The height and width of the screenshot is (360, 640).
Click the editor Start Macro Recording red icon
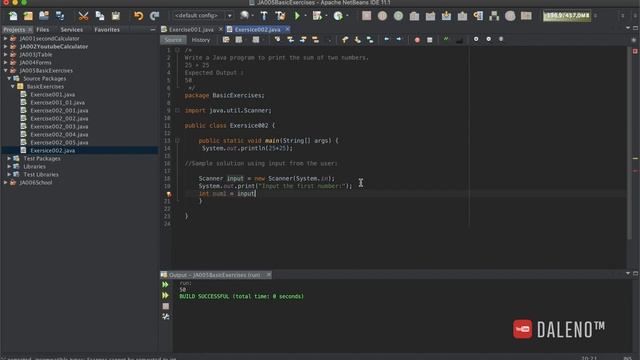point(417,40)
